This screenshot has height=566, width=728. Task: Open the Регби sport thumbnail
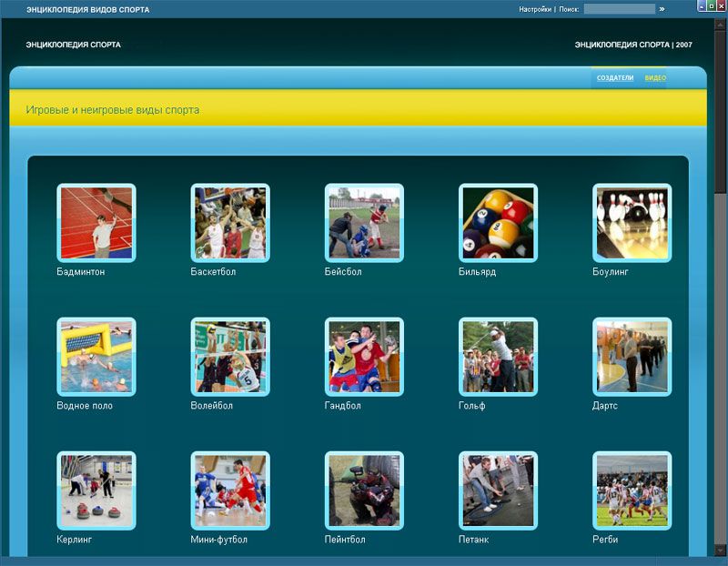(632, 490)
